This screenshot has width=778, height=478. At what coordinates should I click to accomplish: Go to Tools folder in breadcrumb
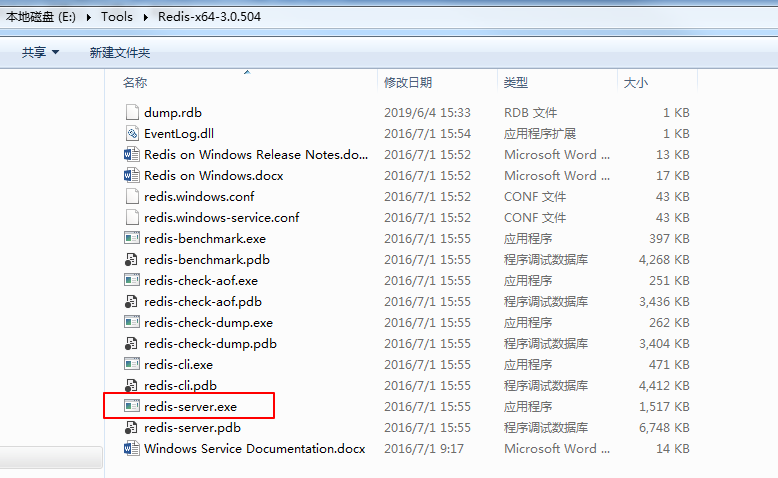tap(117, 17)
